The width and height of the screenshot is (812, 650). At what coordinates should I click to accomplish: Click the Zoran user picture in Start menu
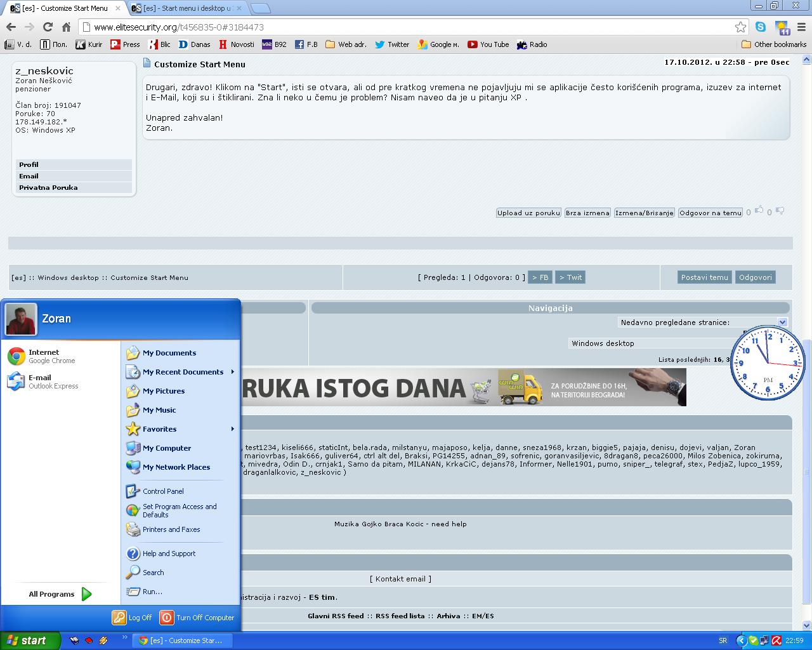point(21,319)
